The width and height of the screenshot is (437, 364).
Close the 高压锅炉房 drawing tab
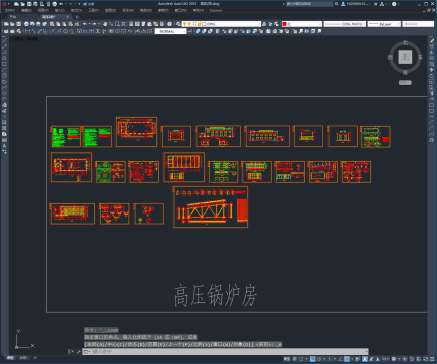68,17
